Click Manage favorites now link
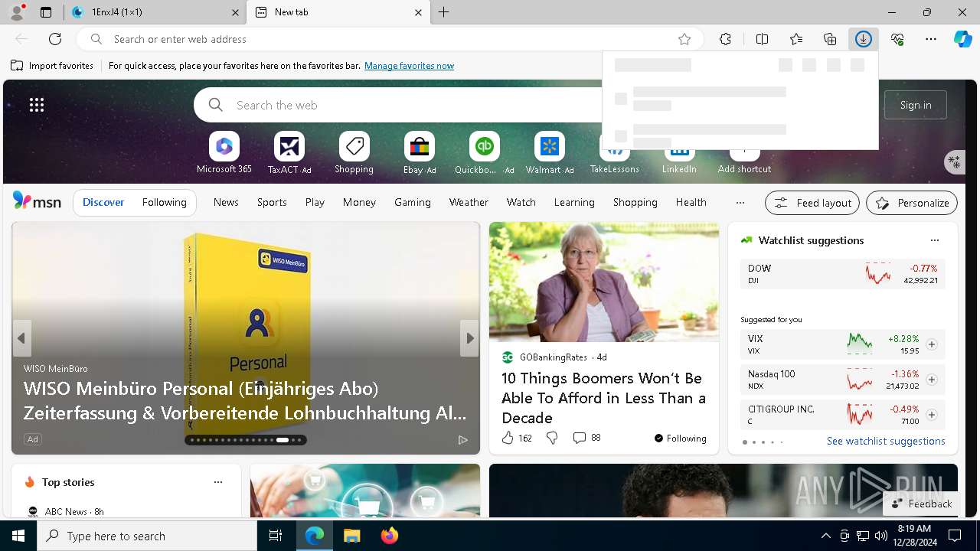Viewport: 980px width, 551px height. pos(409,66)
